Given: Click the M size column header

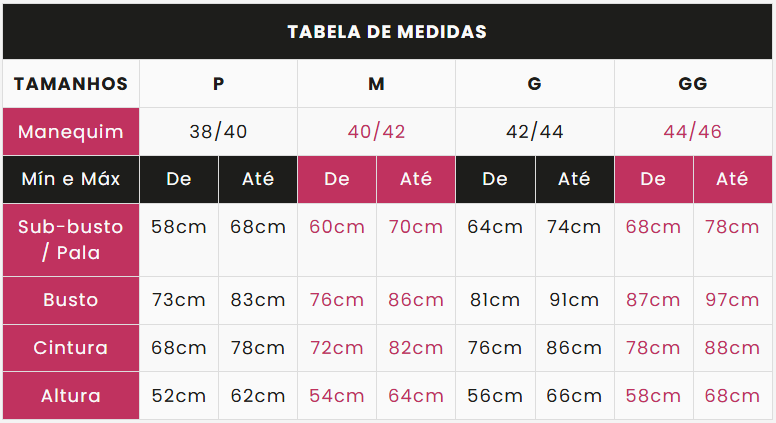Looking at the screenshot, I should tap(376, 84).
